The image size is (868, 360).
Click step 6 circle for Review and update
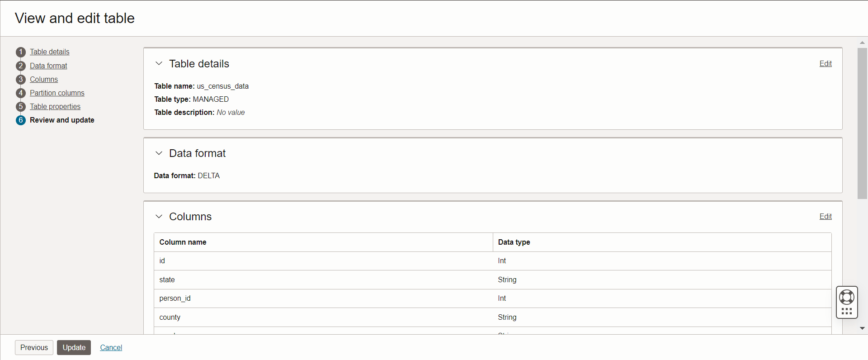21,120
